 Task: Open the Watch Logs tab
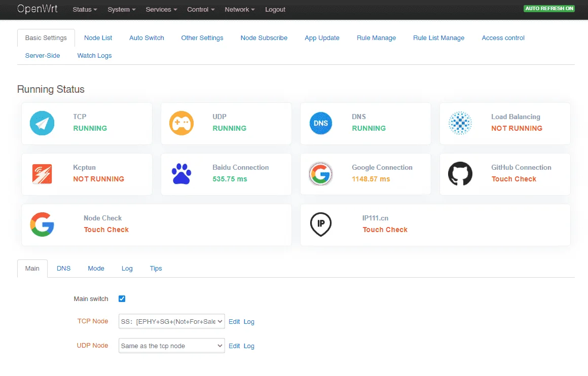tap(94, 55)
